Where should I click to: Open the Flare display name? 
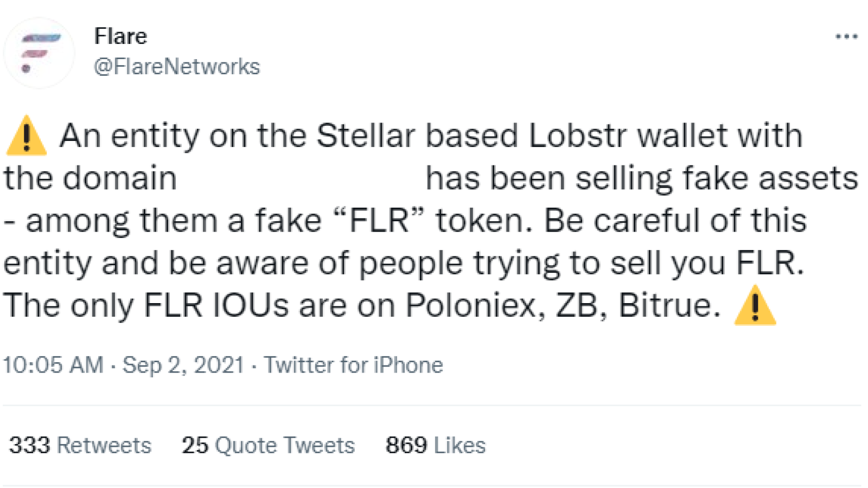point(120,36)
